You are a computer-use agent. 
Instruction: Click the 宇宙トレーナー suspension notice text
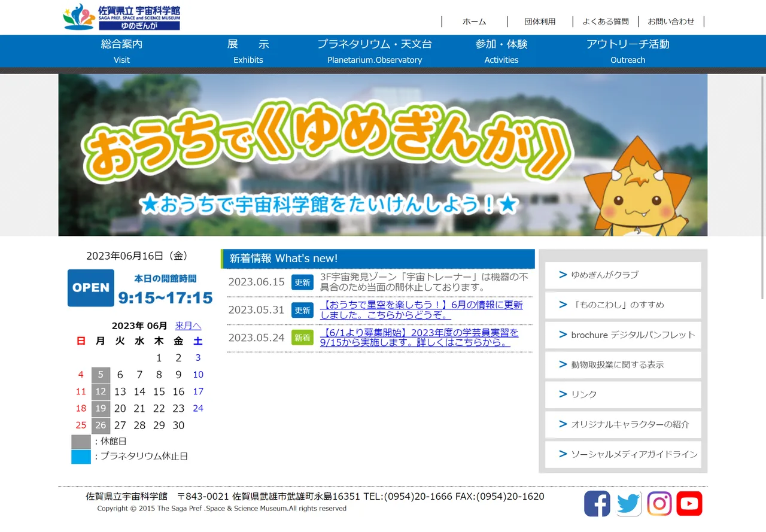(424, 282)
